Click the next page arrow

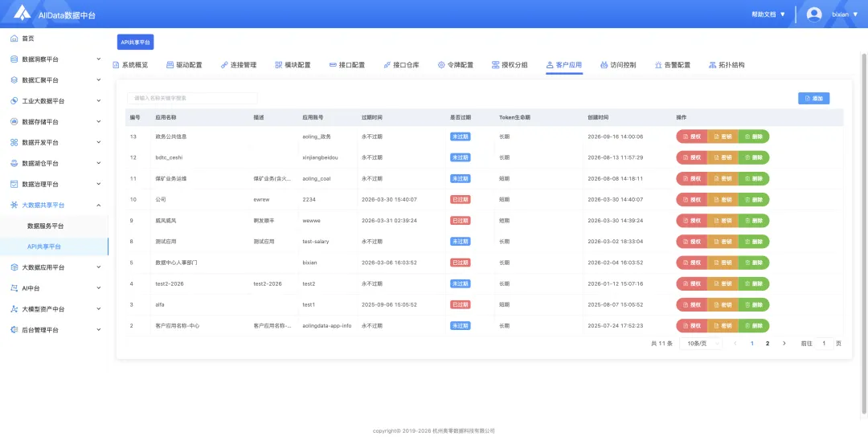(784, 344)
